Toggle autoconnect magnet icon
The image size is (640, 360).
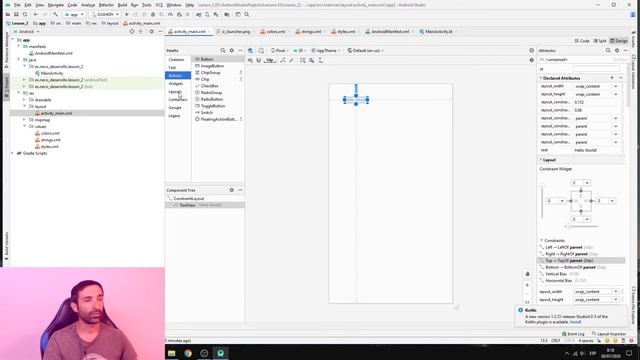pyautogui.click(x=259, y=60)
